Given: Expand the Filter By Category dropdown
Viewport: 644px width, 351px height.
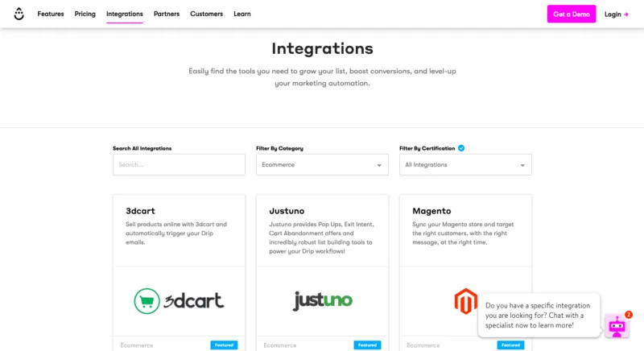Looking at the screenshot, I should (x=322, y=164).
